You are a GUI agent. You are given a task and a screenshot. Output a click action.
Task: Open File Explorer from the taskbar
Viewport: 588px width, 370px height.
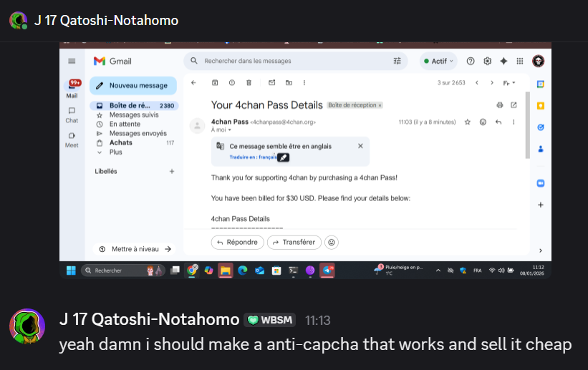[225, 271]
